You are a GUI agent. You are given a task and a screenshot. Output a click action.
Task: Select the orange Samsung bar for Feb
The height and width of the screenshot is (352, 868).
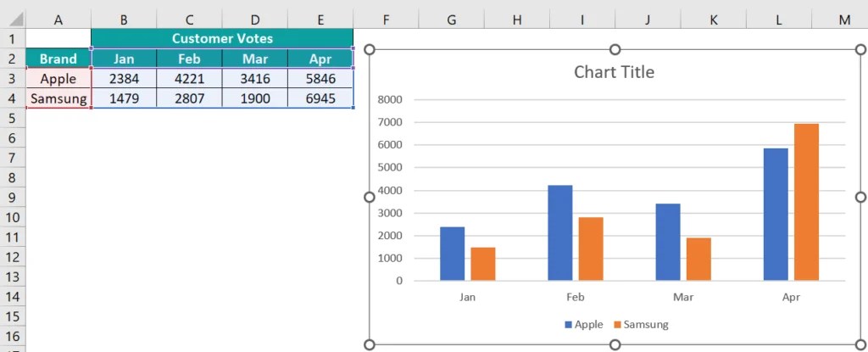click(591, 249)
